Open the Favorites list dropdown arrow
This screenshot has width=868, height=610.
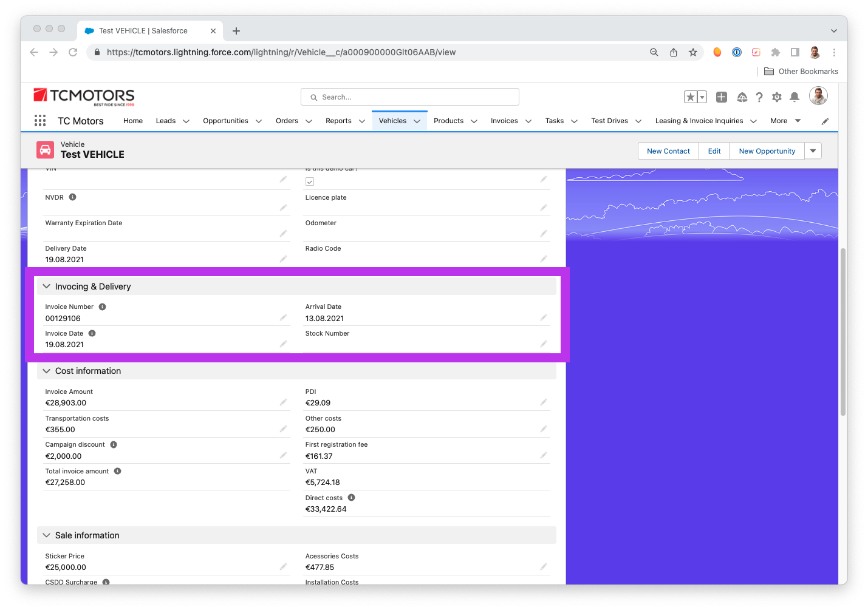(702, 97)
